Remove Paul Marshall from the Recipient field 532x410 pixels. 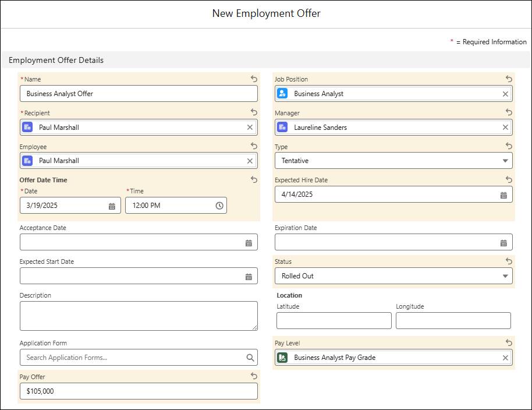point(250,127)
